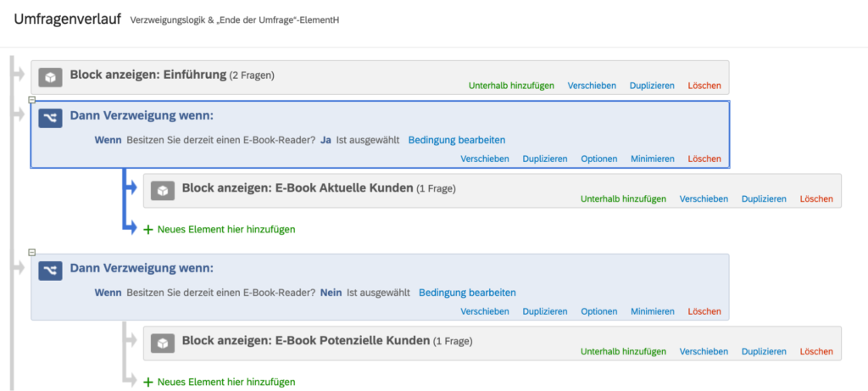Collapse the first branch using the minus box
The image size is (868, 391).
(32, 100)
